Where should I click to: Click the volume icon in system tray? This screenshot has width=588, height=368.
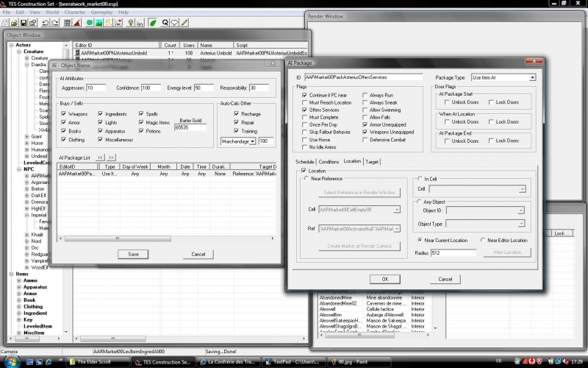pos(564,361)
